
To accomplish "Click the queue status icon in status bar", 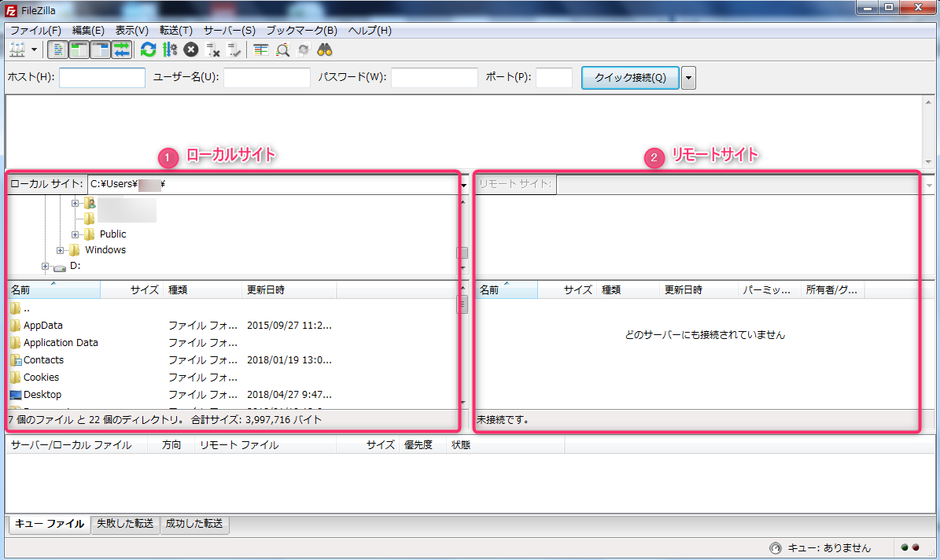I will coord(775,548).
